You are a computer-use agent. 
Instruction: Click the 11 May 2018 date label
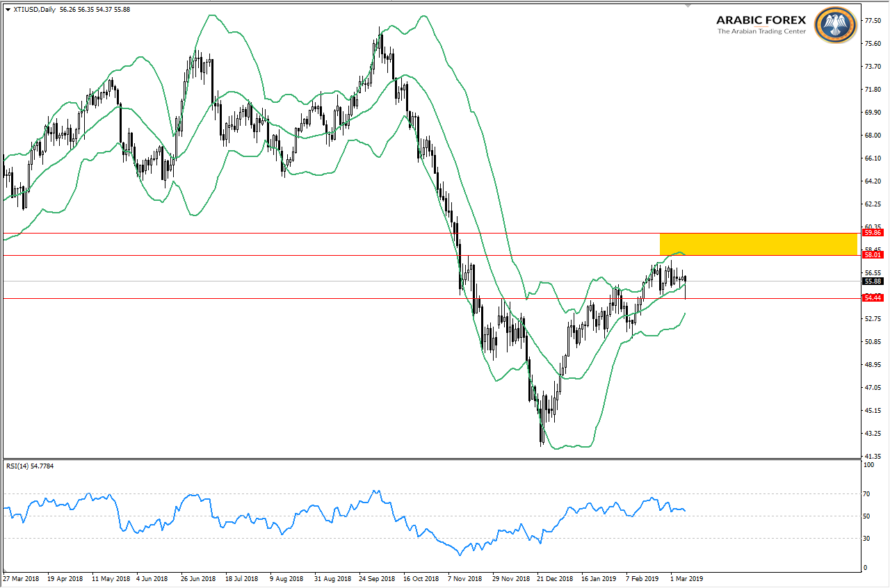pos(111,578)
